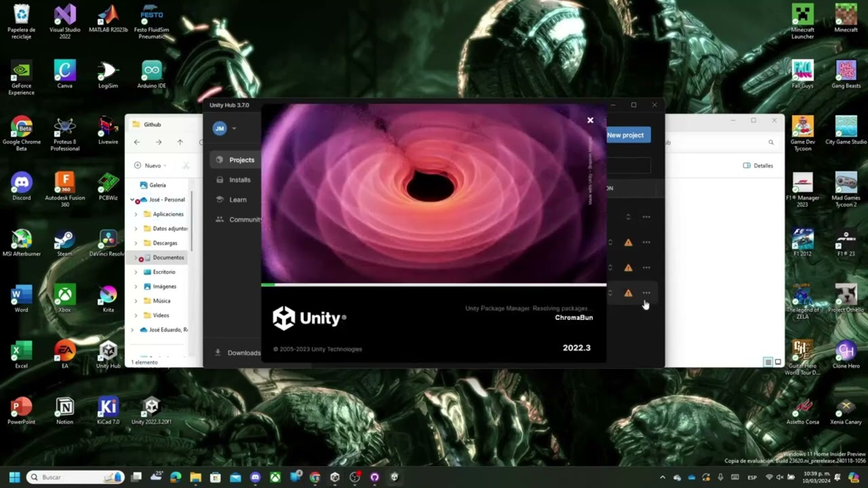Open the Projects section in Unity Hub
868x488 pixels.
tap(235, 160)
